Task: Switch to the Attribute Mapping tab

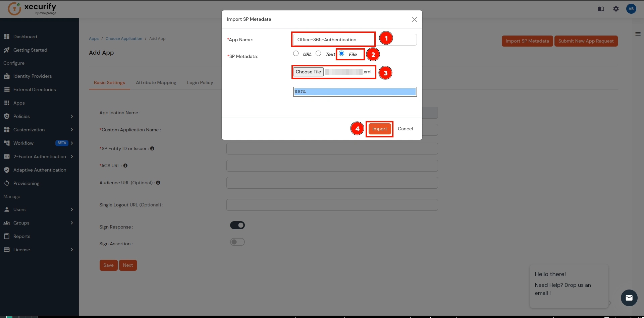Action: click(x=156, y=82)
